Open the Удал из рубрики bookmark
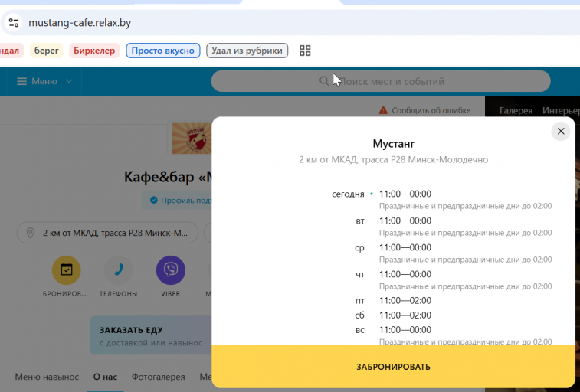Screen dimensions: 580x392 pos(247,51)
